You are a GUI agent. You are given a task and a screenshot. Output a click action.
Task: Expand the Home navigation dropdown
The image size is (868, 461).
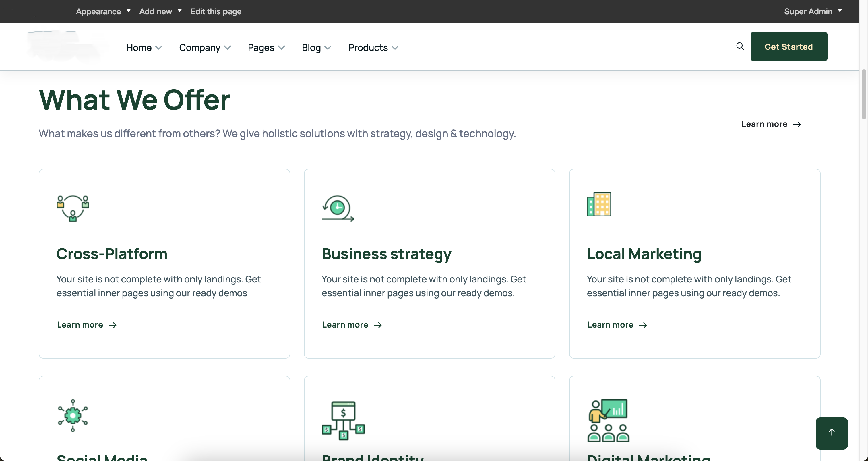tap(144, 48)
